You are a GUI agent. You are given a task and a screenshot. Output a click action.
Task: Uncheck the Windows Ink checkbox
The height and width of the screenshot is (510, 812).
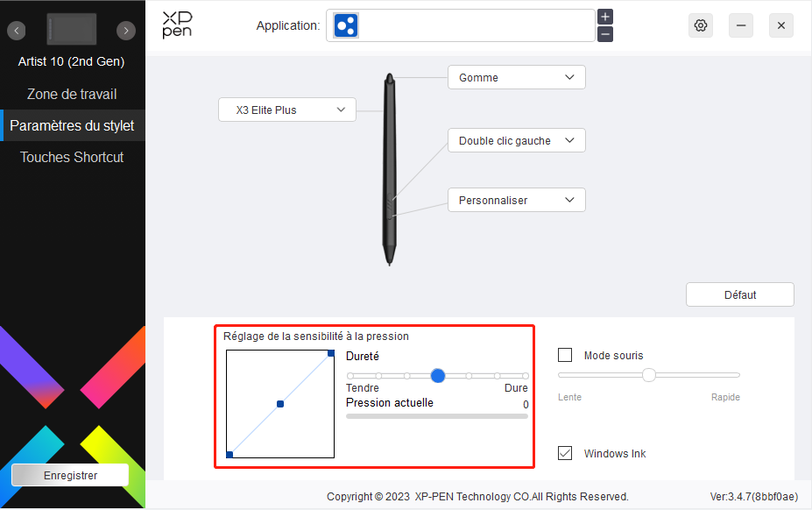[566, 453]
